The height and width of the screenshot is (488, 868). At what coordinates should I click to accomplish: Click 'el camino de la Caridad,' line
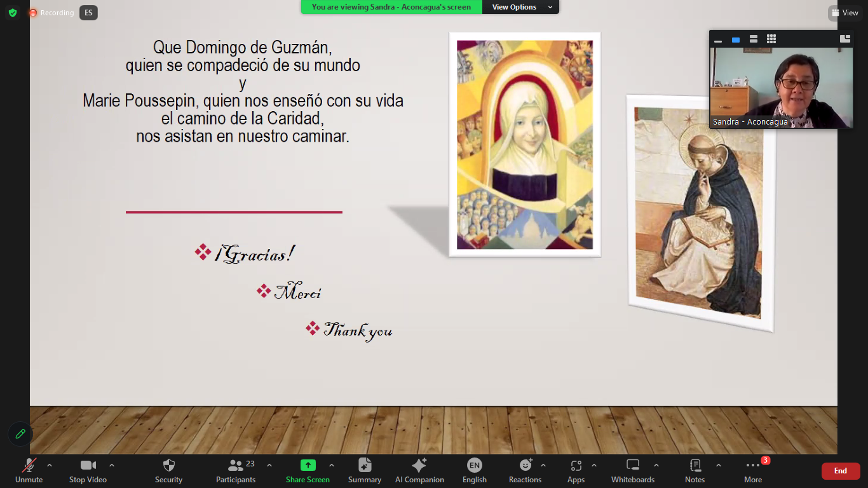tap(243, 118)
